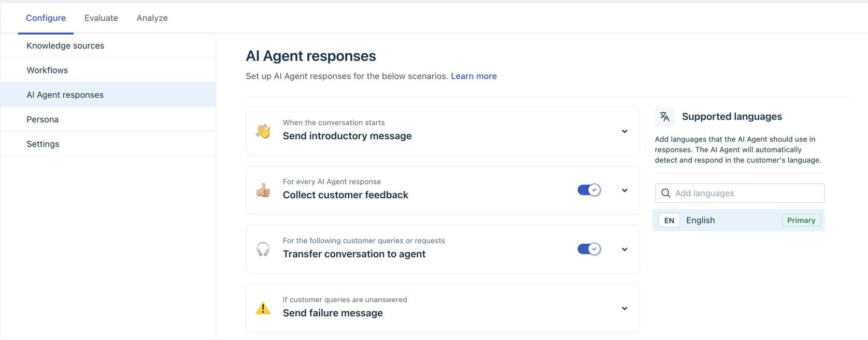This screenshot has height=340, width=868.
Task: Go to Knowledge sources in sidebar
Action: click(65, 46)
